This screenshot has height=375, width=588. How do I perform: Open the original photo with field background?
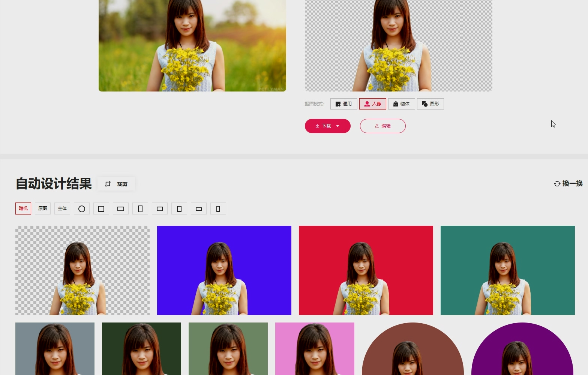tap(192, 45)
